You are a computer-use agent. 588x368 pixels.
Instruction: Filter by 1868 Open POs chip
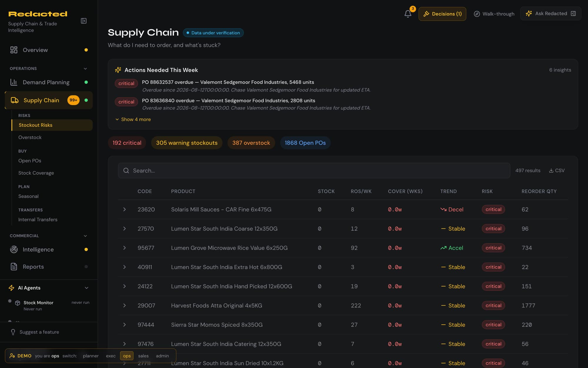pyautogui.click(x=305, y=143)
